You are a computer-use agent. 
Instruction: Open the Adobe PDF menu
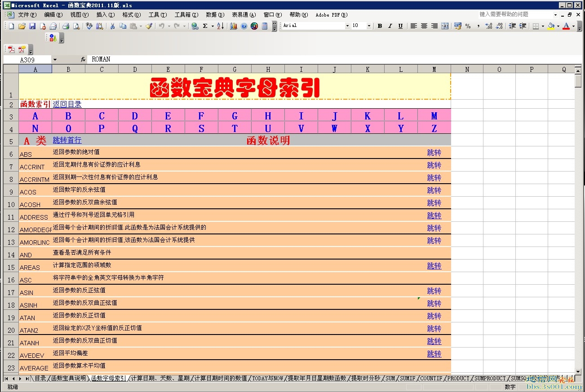332,15
